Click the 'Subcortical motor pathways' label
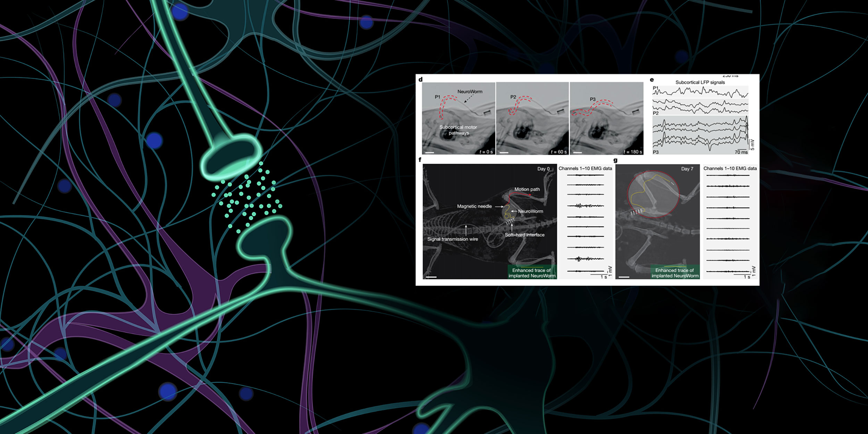The height and width of the screenshot is (434, 868). [458, 130]
